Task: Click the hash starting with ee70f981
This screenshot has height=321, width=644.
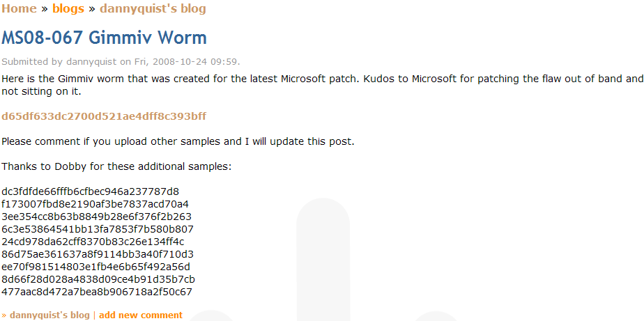Action: click(95, 267)
